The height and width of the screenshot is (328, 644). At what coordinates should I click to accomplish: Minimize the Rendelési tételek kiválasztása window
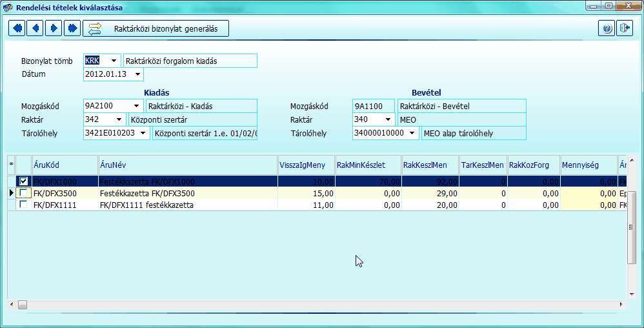point(594,6)
